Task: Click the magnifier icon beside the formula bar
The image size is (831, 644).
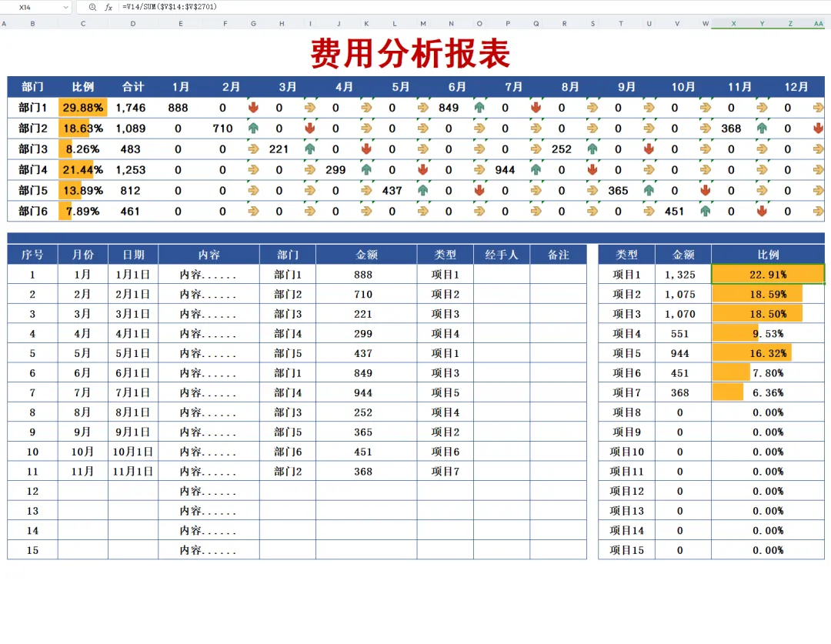Action: 92,8
